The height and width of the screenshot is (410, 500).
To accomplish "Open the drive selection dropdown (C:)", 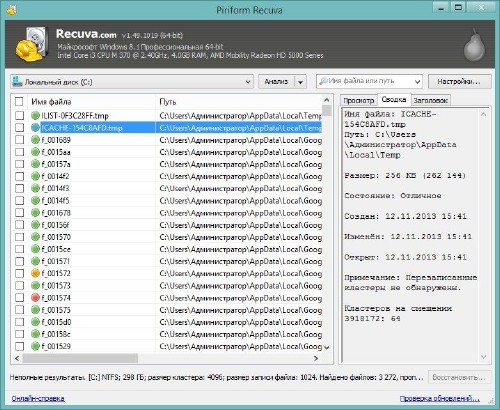I will [x=132, y=82].
